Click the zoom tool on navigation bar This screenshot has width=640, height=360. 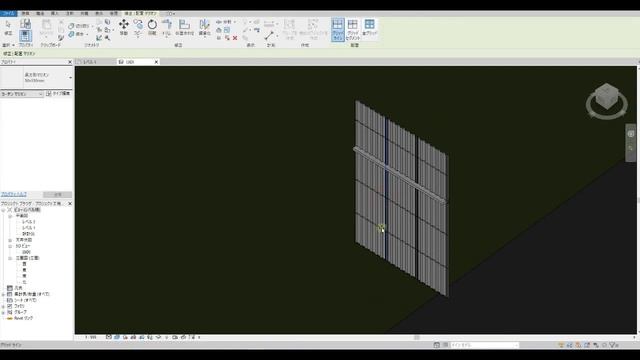coord(631,148)
